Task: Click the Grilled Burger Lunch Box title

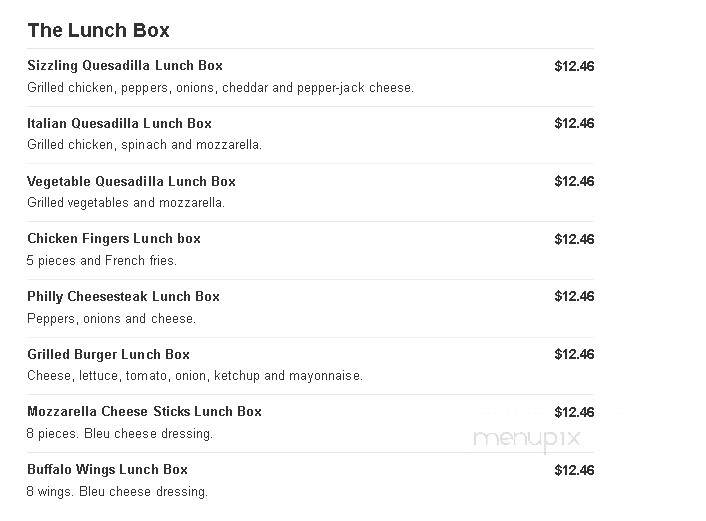Action: point(108,354)
